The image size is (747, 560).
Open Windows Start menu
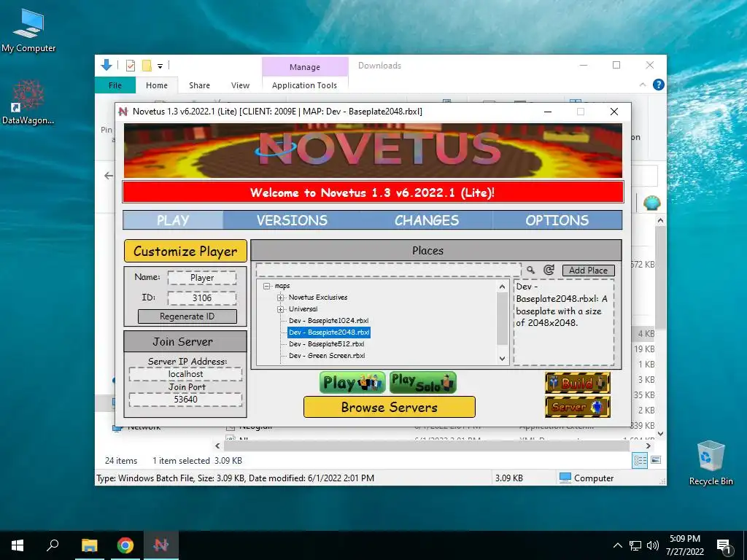pyautogui.click(x=18, y=545)
